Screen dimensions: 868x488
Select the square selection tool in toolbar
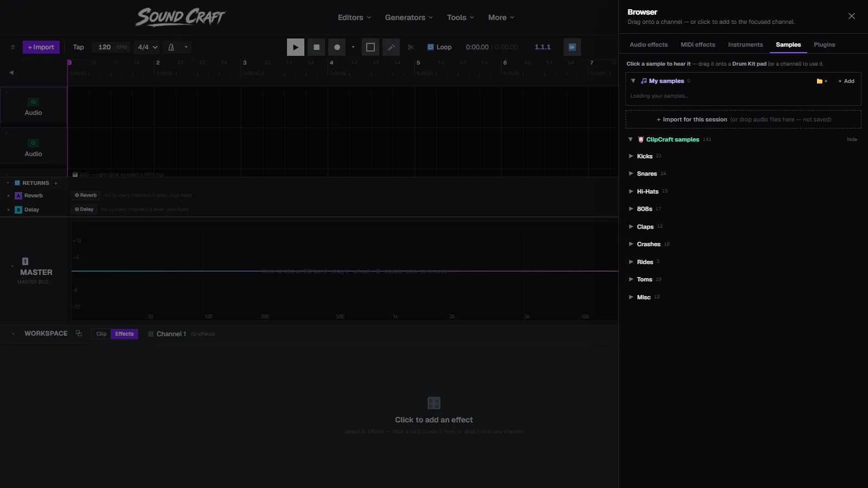(x=371, y=47)
